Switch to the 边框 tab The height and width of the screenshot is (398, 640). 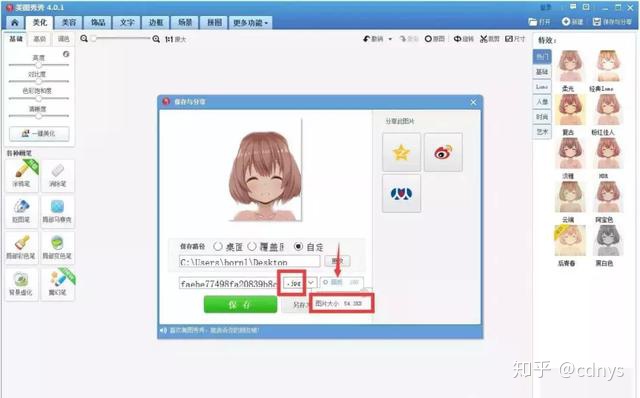[156, 22]
